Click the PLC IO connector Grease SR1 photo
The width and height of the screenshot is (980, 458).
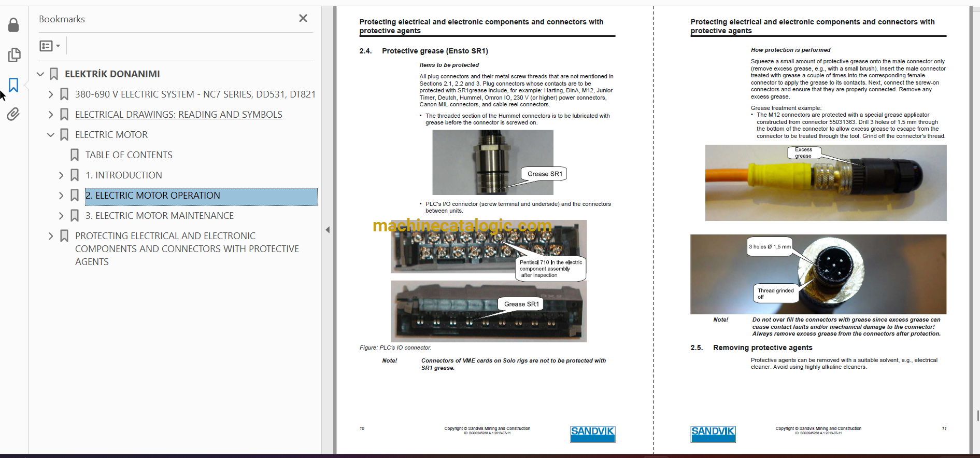489,311
